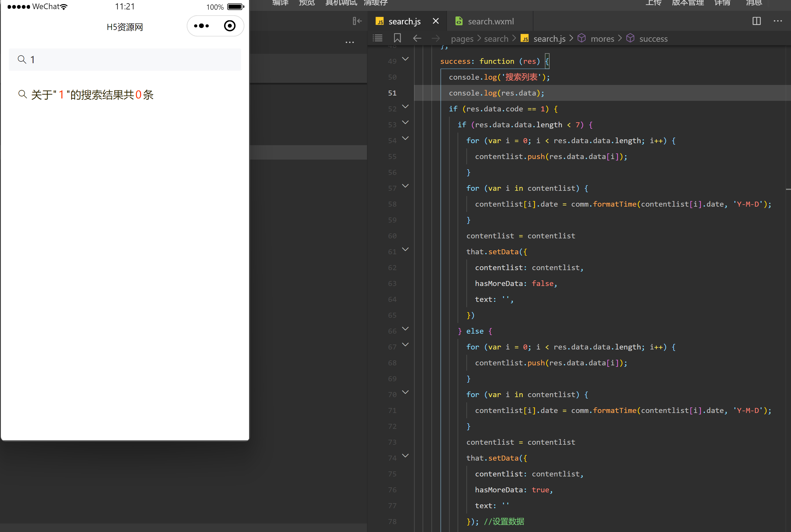The image size is (791, 532).
Task: Collapse the else block at line 66
Action: (405, 329)
